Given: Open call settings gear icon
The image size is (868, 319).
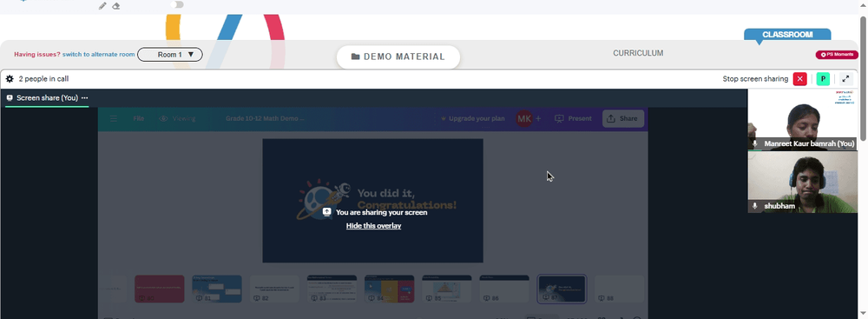Looking at the screenshot, I should [x=10, y=79].
